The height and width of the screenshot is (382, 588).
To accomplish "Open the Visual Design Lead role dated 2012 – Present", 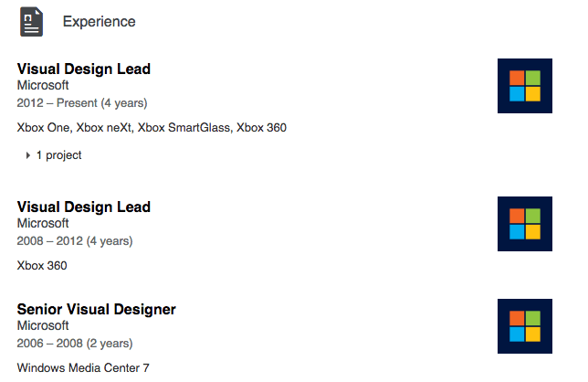I will 84,69.
